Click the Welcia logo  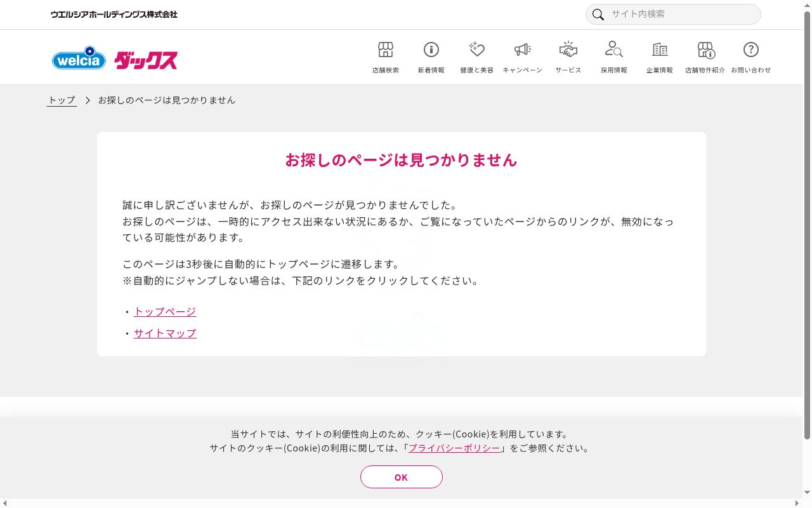79,58
